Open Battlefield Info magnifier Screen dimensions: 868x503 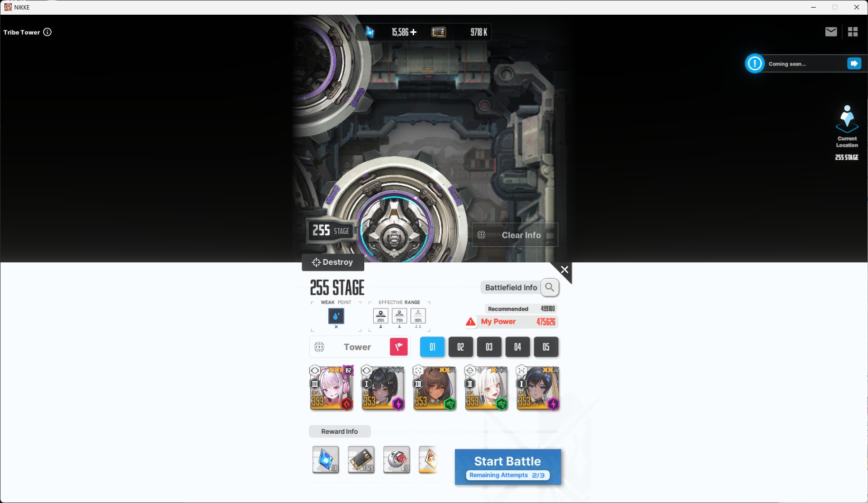[550, 287]
